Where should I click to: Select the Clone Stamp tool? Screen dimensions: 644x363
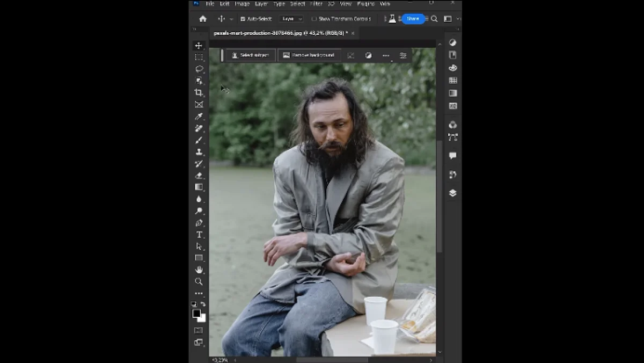pos(199,152)
